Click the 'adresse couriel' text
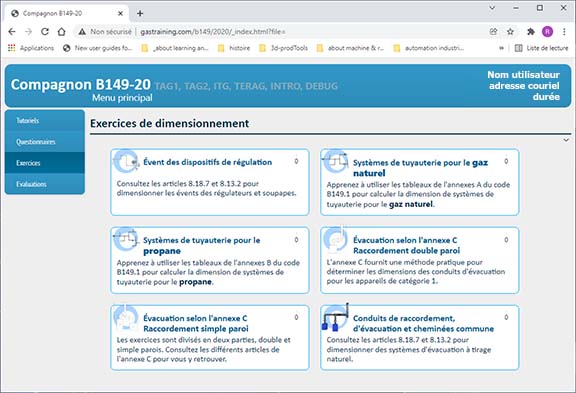This screenshot has height=393, width=576. (x=524, y=86)
